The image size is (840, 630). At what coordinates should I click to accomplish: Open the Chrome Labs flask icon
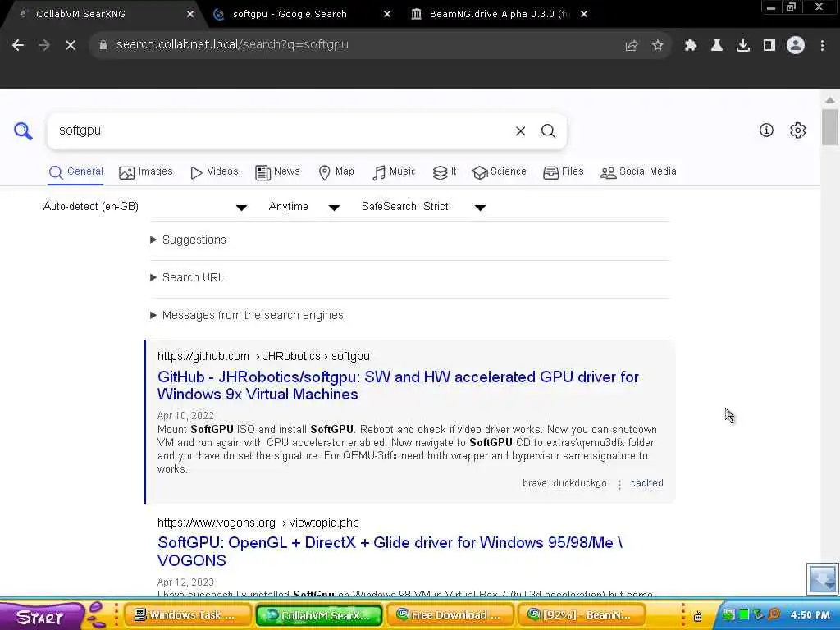pos(717,46)
